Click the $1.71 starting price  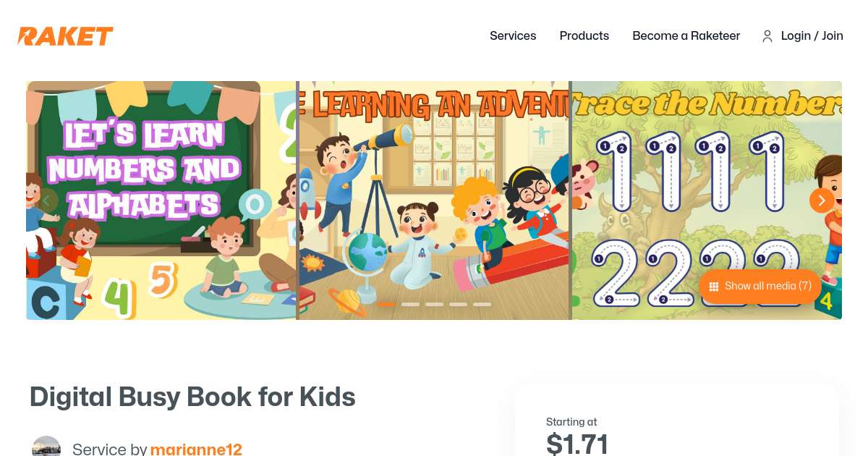point(577,443)
